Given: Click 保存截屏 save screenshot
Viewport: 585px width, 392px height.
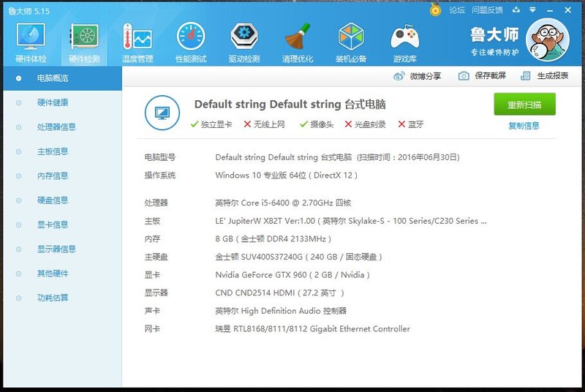Looking at the screenshot, I should pyautogui.click(x=482, y=76).
